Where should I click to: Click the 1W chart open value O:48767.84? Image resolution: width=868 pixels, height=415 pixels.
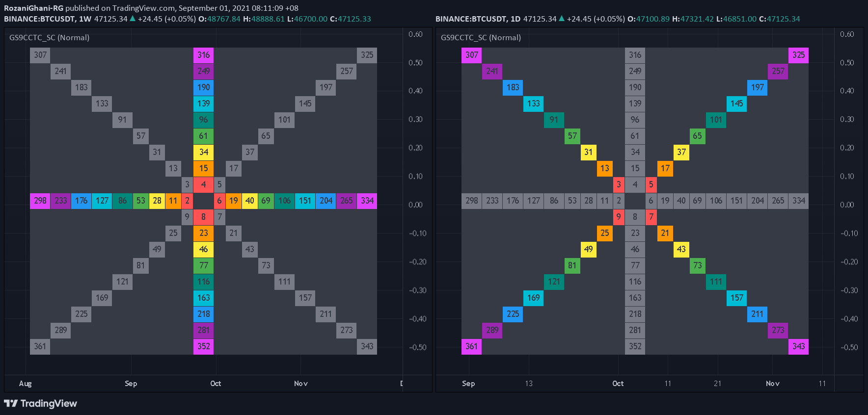(219, 19)
